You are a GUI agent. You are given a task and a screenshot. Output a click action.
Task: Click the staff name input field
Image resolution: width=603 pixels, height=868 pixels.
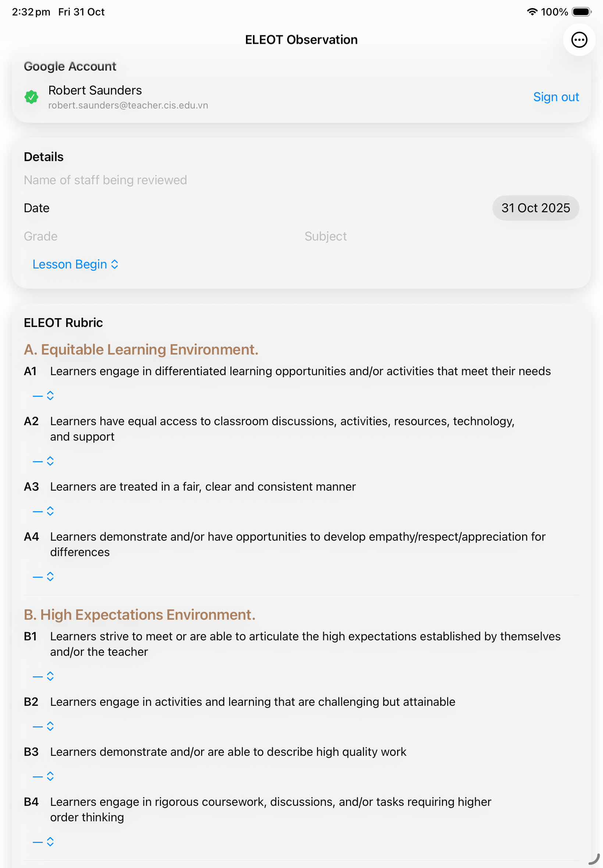click(106, 180)
